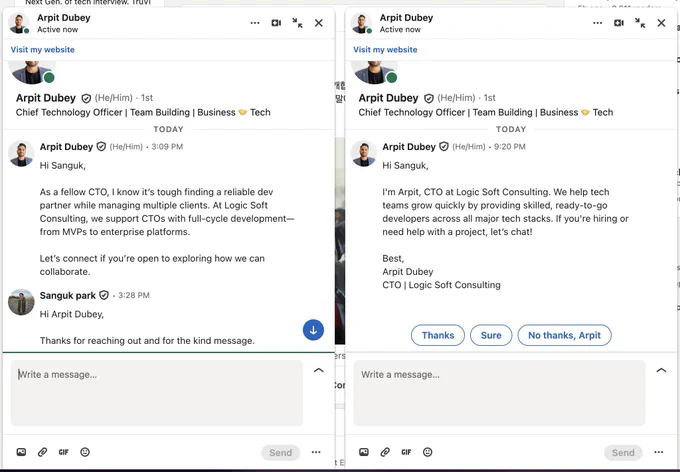680x472 pixels.
Task: Click Send in the right chat
Action: [x=623, y=452]
